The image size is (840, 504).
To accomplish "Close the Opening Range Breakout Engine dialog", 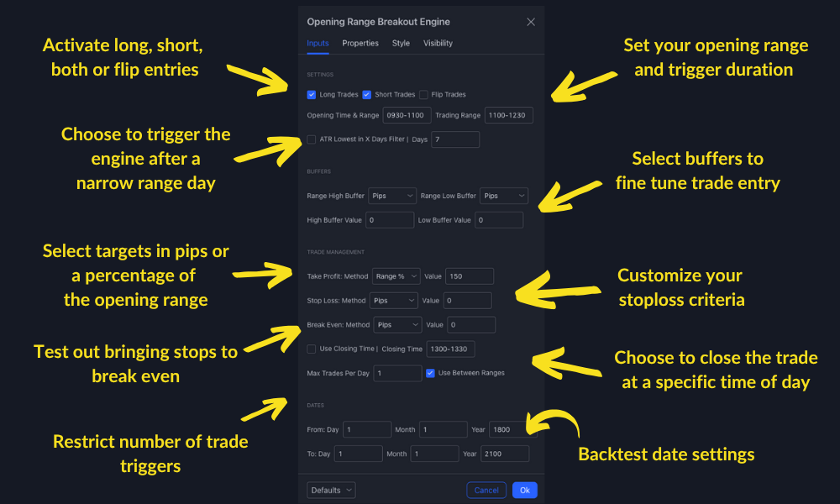I will pyautogui.click(x=531, y=22).
